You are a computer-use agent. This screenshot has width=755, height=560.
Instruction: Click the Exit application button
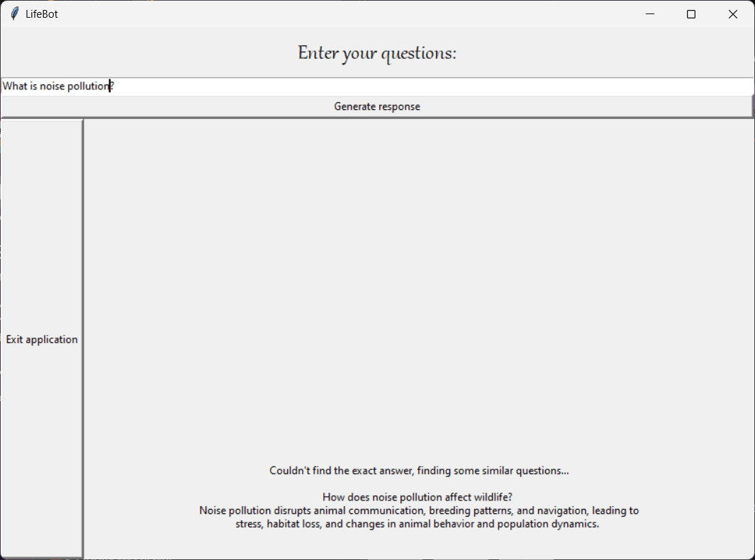tap(42, 339)
